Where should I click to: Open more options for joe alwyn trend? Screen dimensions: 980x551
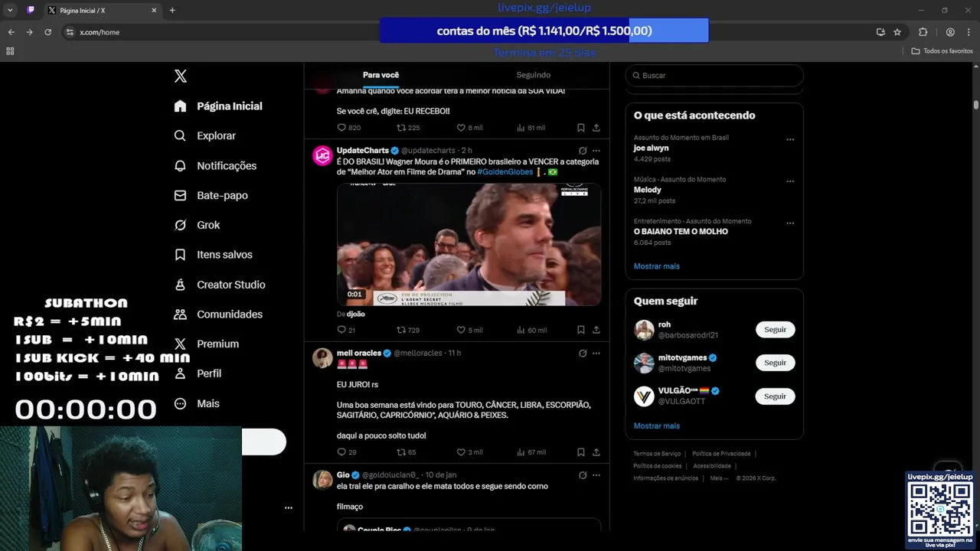coord(790,140)
